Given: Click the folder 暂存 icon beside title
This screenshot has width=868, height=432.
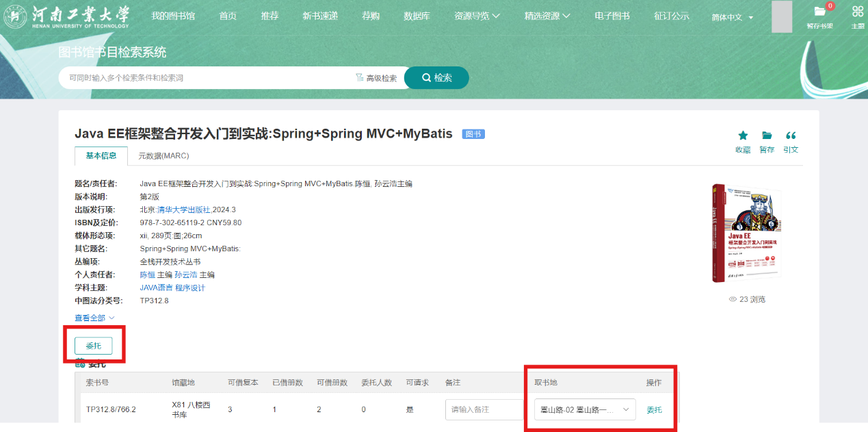Looking at the screenshot, I should pyautogui.click(x=767, y=136).
